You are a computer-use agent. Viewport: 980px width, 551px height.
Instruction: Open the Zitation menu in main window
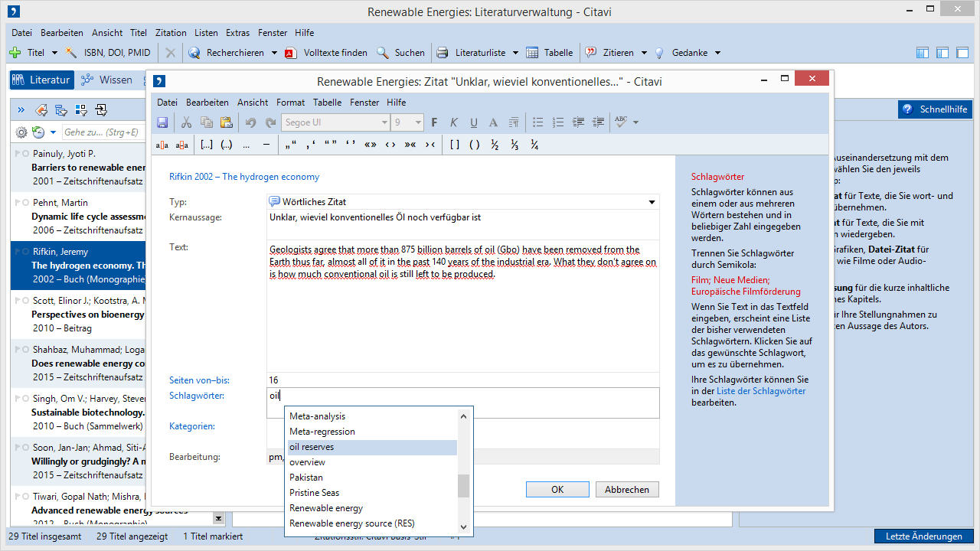tap(171, 33)
